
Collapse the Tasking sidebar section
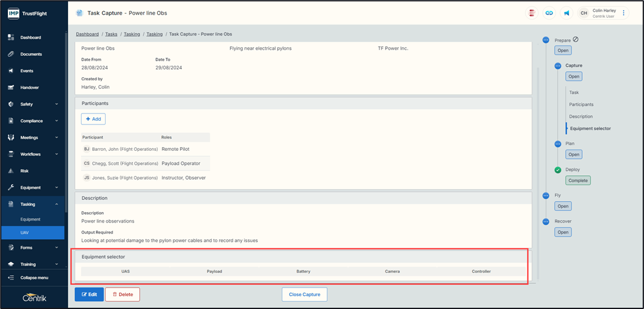click(x=56, y=204)
